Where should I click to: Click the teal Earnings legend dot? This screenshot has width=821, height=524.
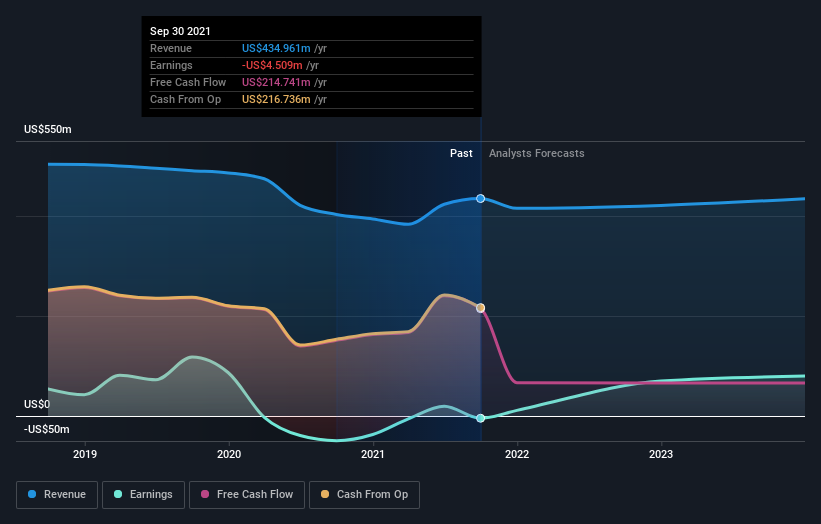(119, 494)
